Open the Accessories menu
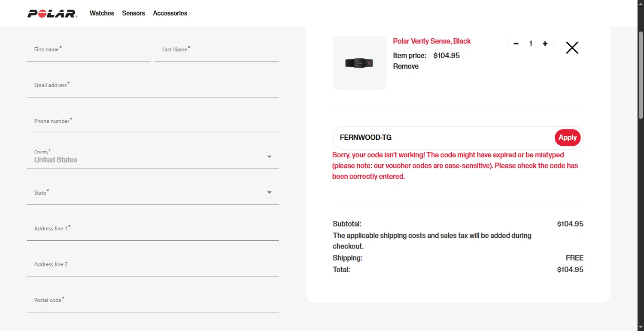The height and width of the screenshot is (331, 644). point(170,13)
